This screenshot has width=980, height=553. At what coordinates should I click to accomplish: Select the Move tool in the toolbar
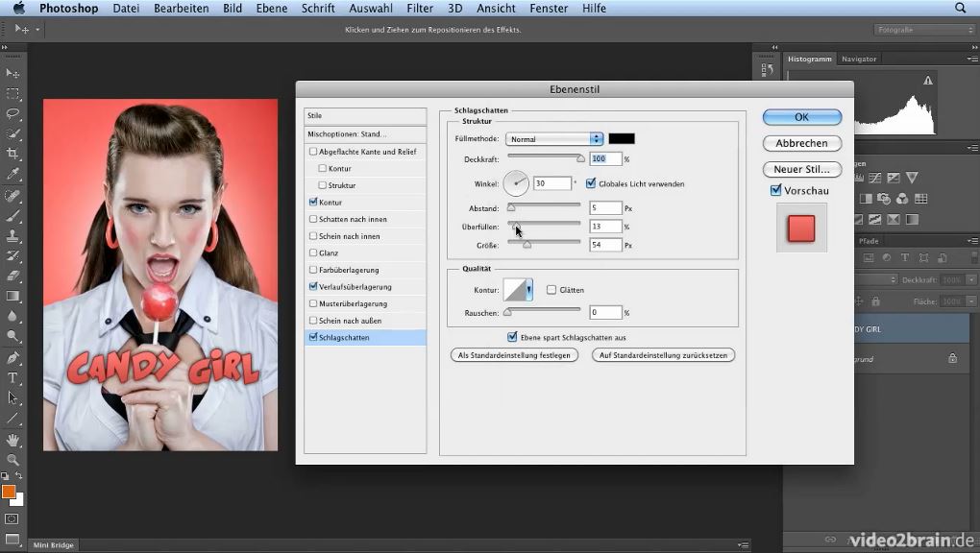(x=12, y=74)
